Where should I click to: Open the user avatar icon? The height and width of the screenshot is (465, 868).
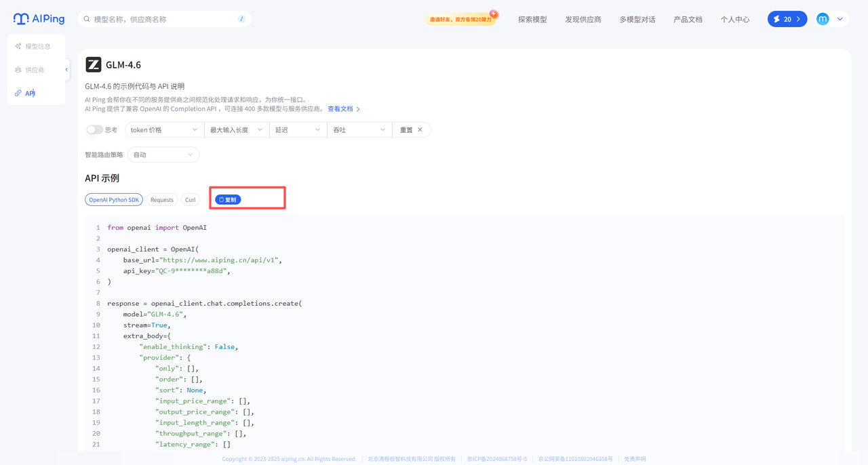pos(823,19)
